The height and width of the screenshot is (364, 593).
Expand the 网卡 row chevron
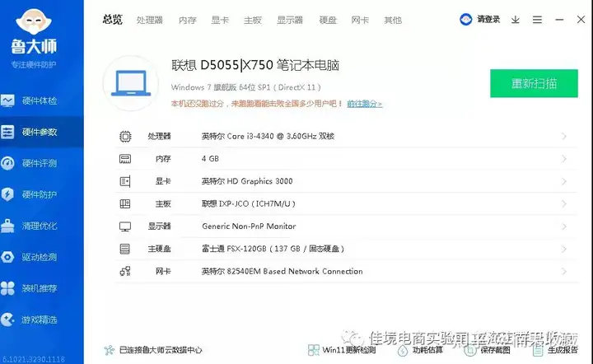point(564,272)
